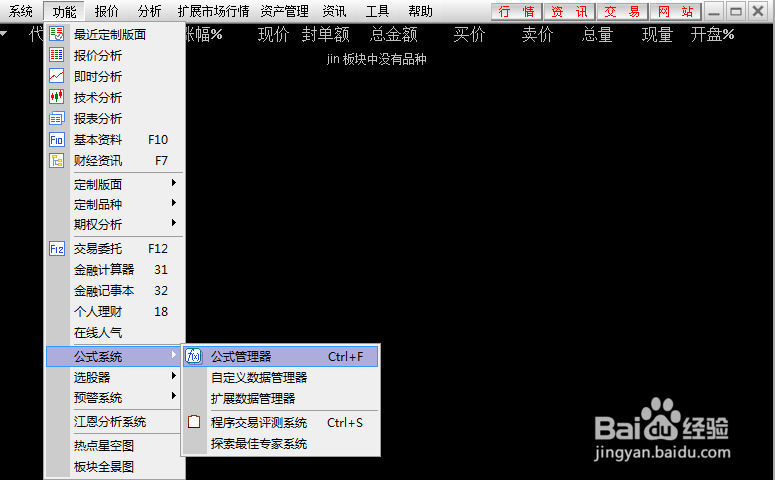Viewport: 775px width, 480px height.
Task: Click the F10 基本资料 icon
Action: [x=57, y=139]
